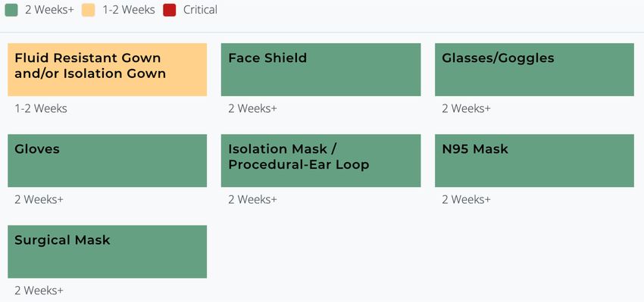Click 2 Weeks+ status under Isolation Mask

pos(252,200)
